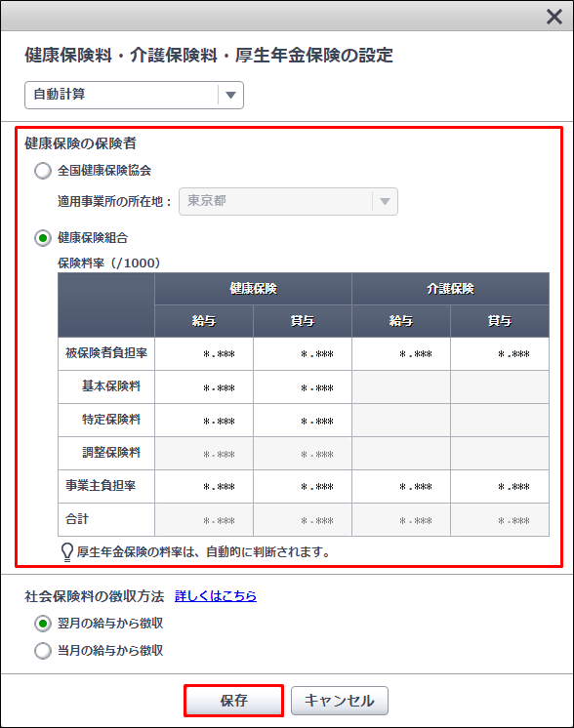Open the 自動計算 calculation method dropdown
Screen dimensions: 574x728
(134, 96)
